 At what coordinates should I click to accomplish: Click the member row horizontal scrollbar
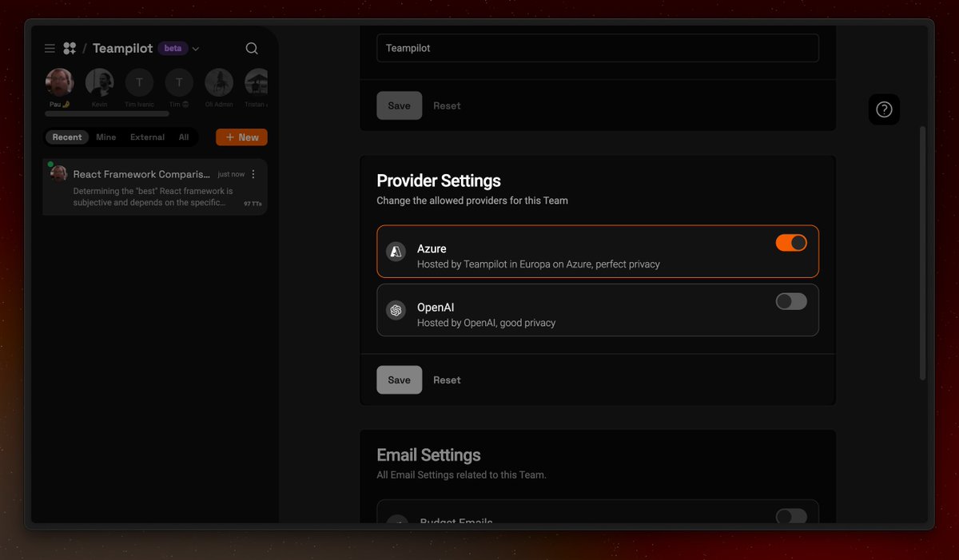107,113
